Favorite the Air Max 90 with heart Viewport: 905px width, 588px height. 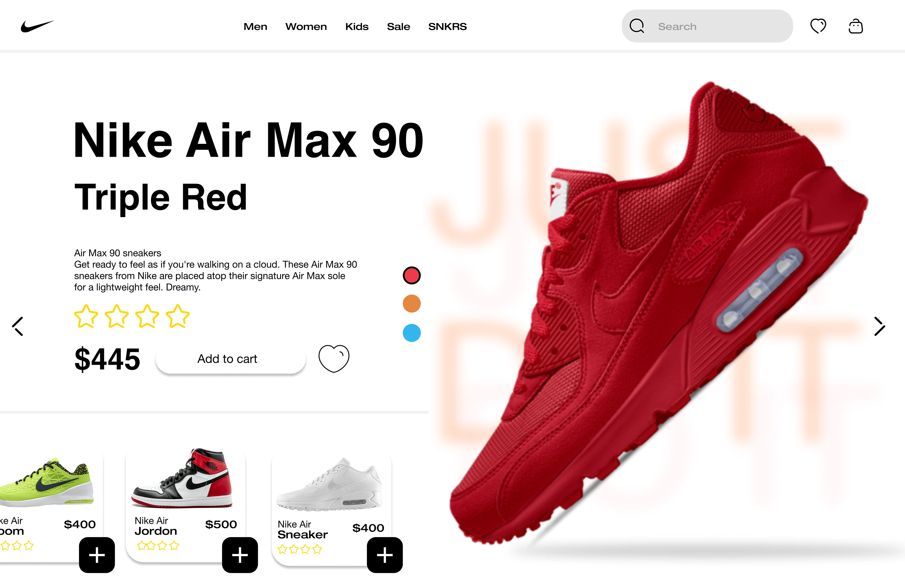click(x=334, y=358)
